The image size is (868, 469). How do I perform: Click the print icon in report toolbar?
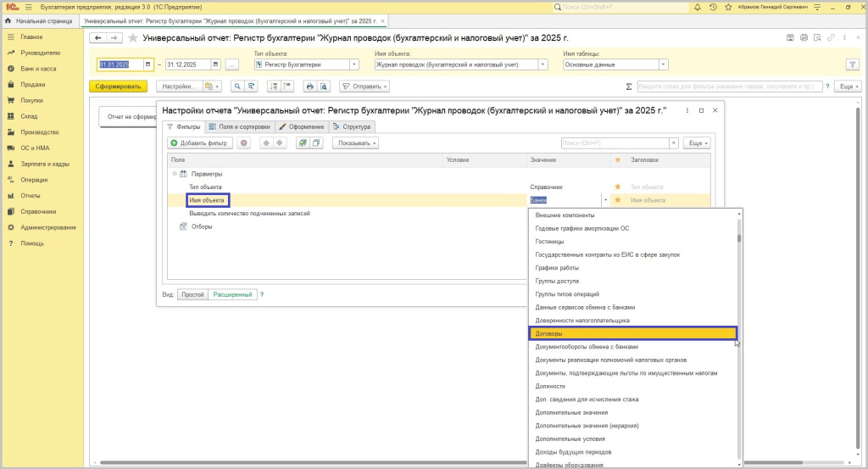309,87
